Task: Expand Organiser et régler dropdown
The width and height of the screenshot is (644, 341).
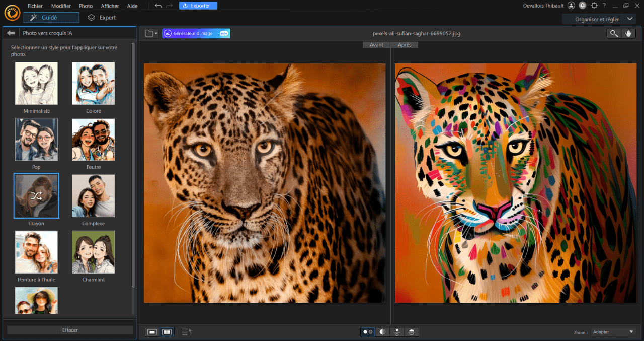Action: 599,19
